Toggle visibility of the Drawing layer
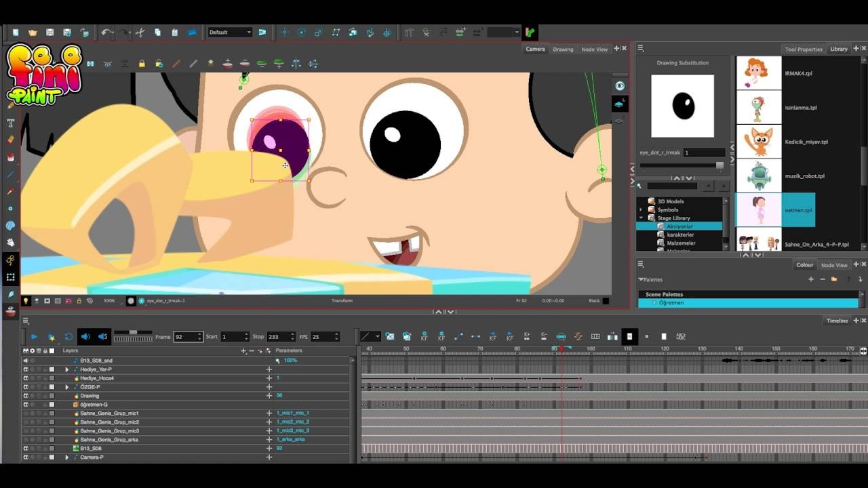 26,396
